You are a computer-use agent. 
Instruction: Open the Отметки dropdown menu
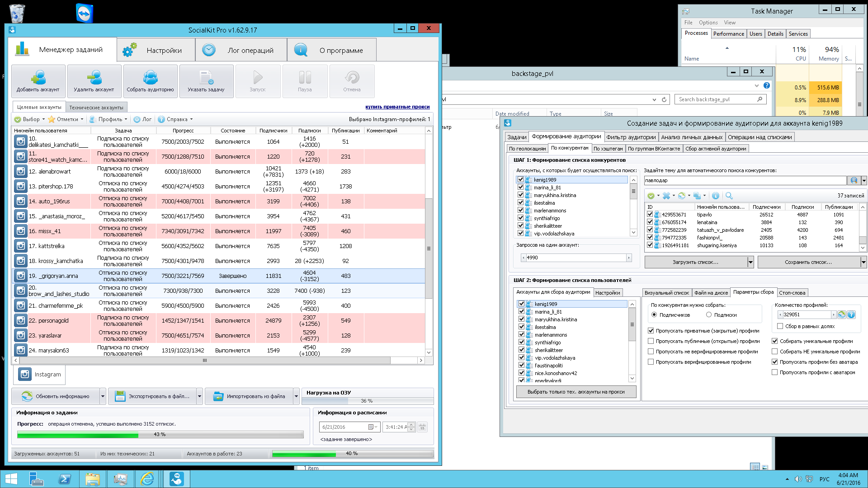coord(66,119)
